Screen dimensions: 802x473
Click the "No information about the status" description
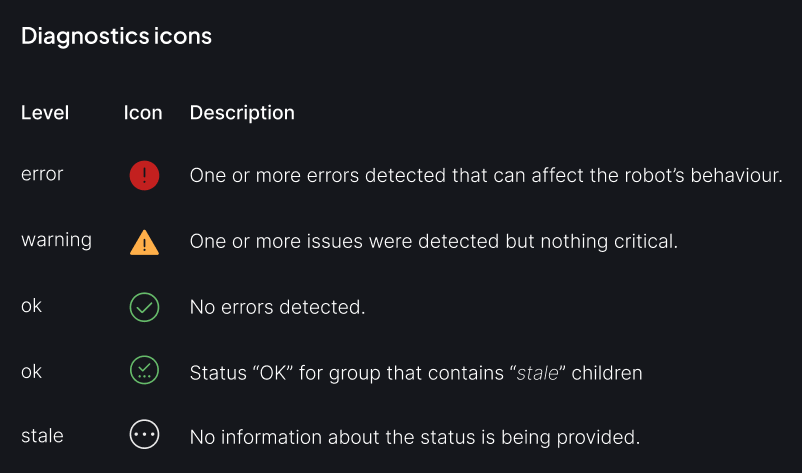pos(414,437)
